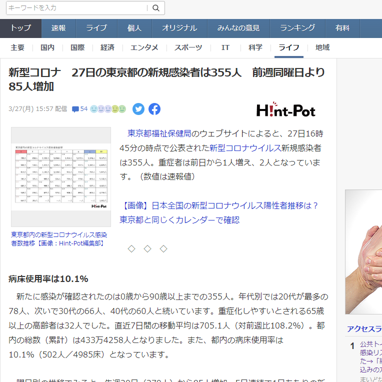Screen dimensions: 382x382
Task: Click the 3/27(月) 15:57 配信 timestamp
Action: 38,109
